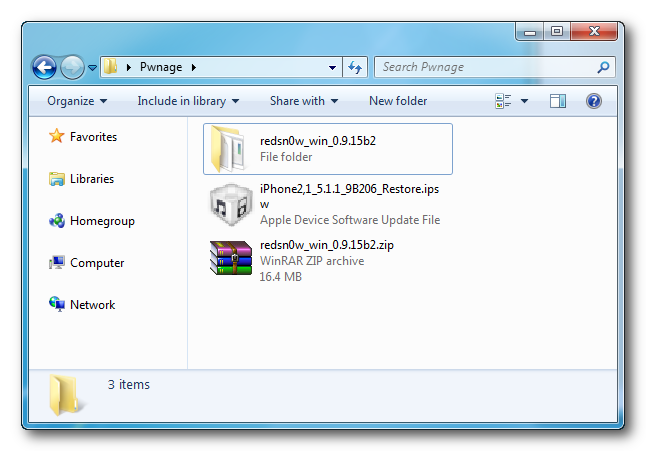646x451 pixels.
Task: Open address bar previous locations dropdown
Action: 332,68
